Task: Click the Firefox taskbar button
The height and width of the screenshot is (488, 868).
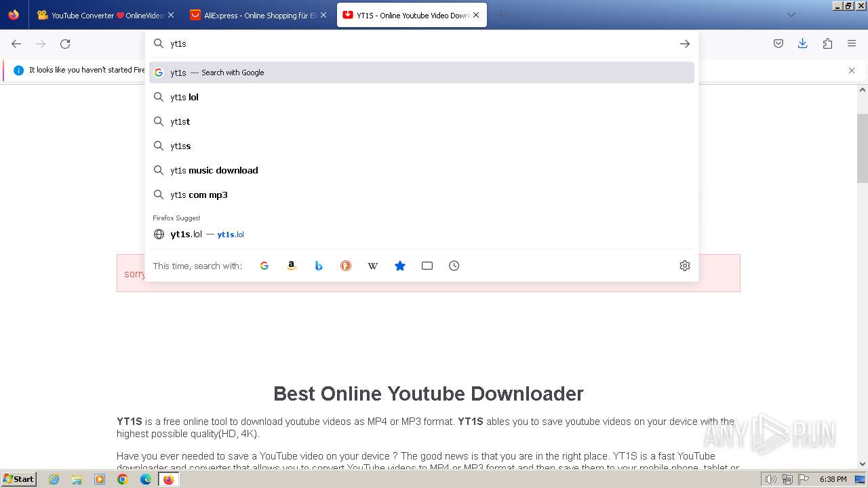Action: click(x=169, y=479)
